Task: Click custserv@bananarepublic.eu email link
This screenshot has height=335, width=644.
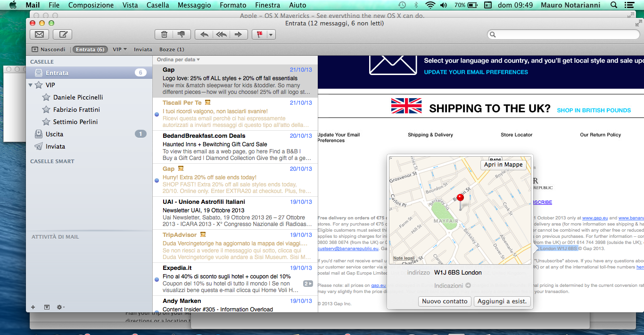Action: point(348,249)
